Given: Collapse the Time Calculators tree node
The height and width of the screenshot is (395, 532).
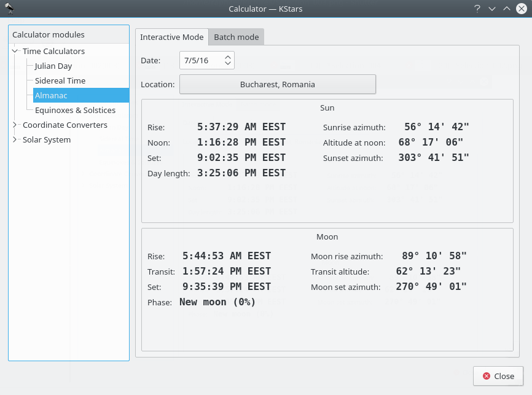Looking at the screenshot, I should pyautogui.click(x=15, y=52).
